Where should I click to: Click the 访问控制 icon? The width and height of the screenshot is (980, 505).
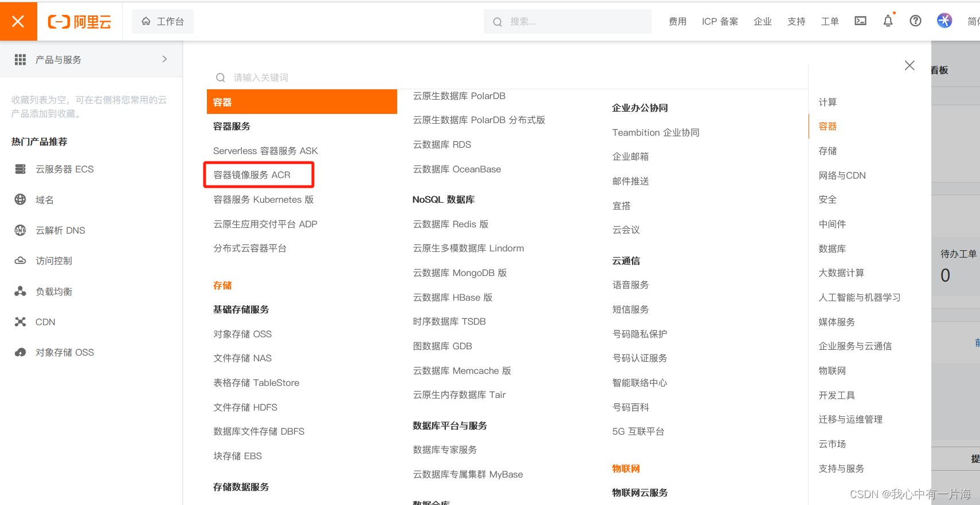21,261
